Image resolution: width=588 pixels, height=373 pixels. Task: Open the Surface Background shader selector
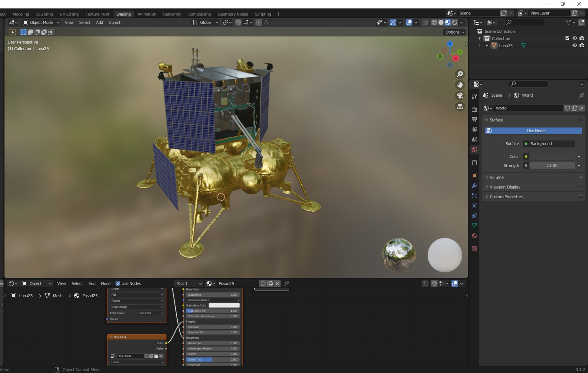pos(549,144)
